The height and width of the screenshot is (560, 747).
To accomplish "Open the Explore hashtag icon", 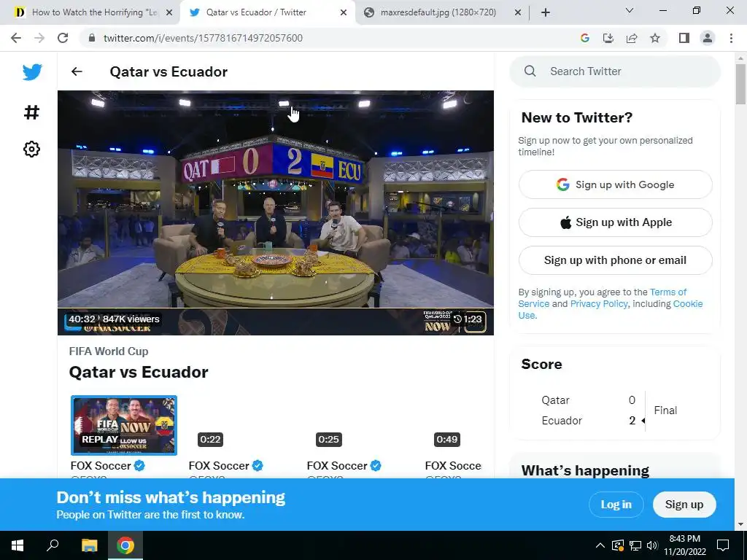I will click(32, 112).
